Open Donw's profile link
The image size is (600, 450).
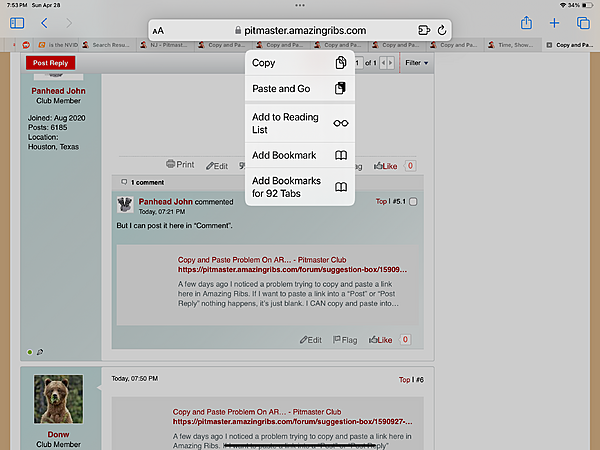(58, 435)
